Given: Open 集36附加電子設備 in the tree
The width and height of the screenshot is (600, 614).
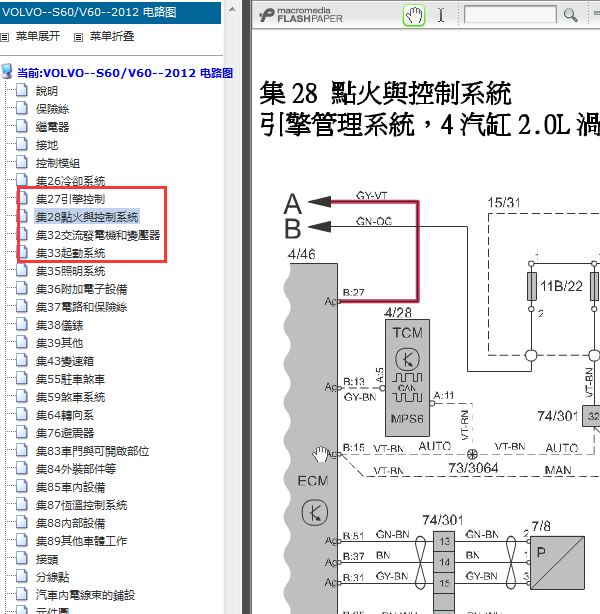Looking at the screenshot, I should pos(81,289).
